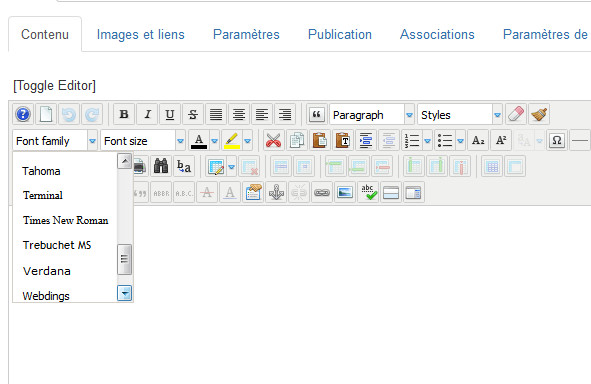591x384 pixels.
Task: Click the binoculars find icon
Action: (161, 166)
